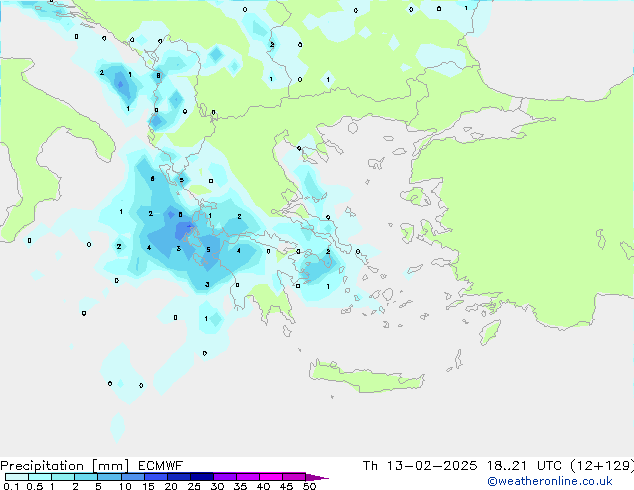Click the "40" legend label
Image resolution: width=634 pixels, height=490 pixels.
coord(263,486)
